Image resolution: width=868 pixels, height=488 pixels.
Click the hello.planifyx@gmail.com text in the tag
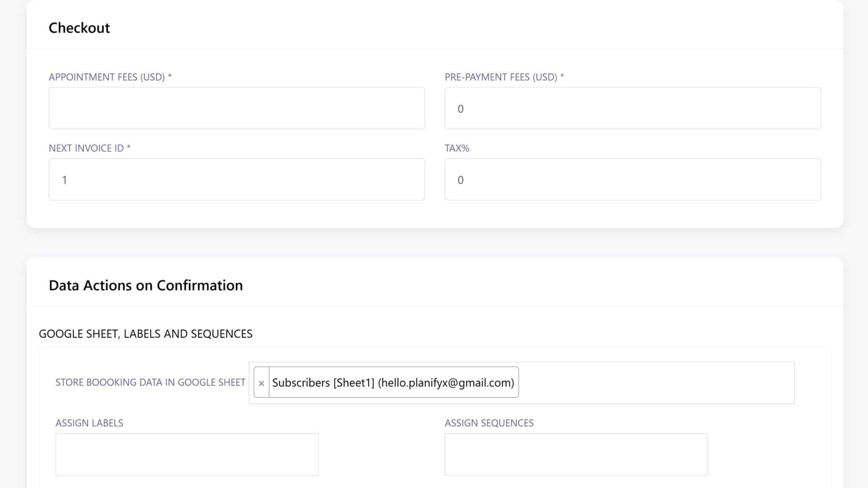446,383
